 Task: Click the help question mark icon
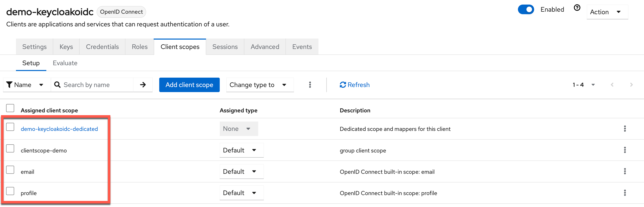[x=577, y=8]
